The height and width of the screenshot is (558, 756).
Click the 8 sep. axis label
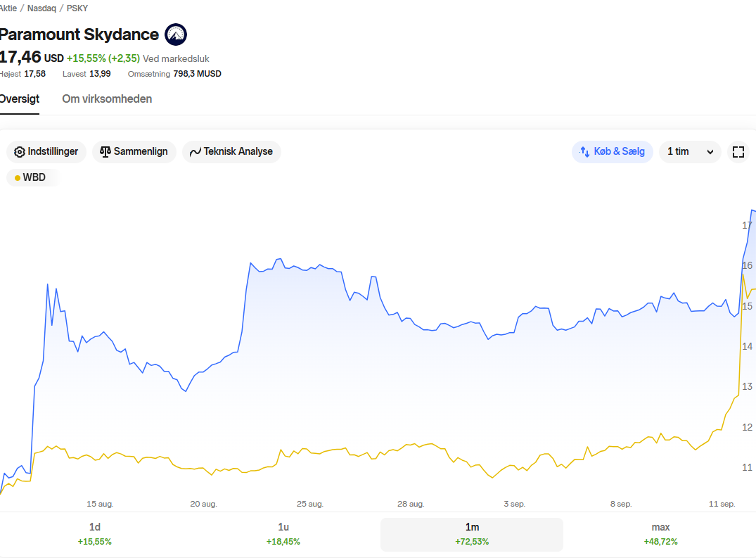(x=621, y=504)
